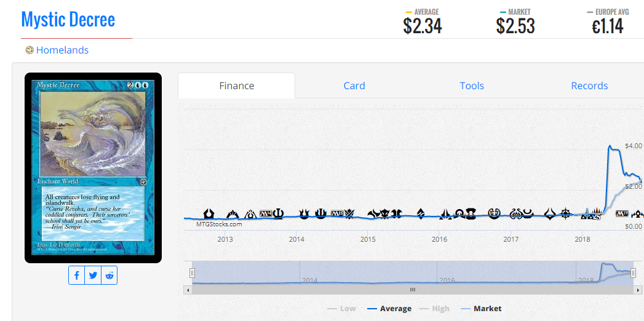Click the M19 set marker on chart
Image resolution: width=644 pixels, height=321 pixels.
(x=621, y=213)
